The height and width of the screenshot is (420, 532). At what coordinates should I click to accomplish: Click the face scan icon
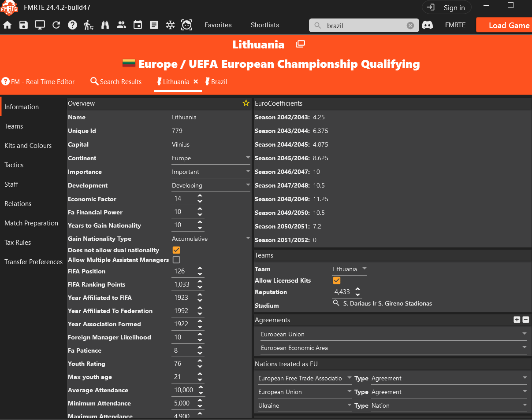(x=186, y=25)
